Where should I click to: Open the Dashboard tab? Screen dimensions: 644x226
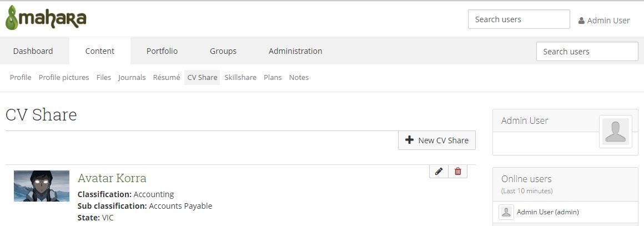point(33,51)
